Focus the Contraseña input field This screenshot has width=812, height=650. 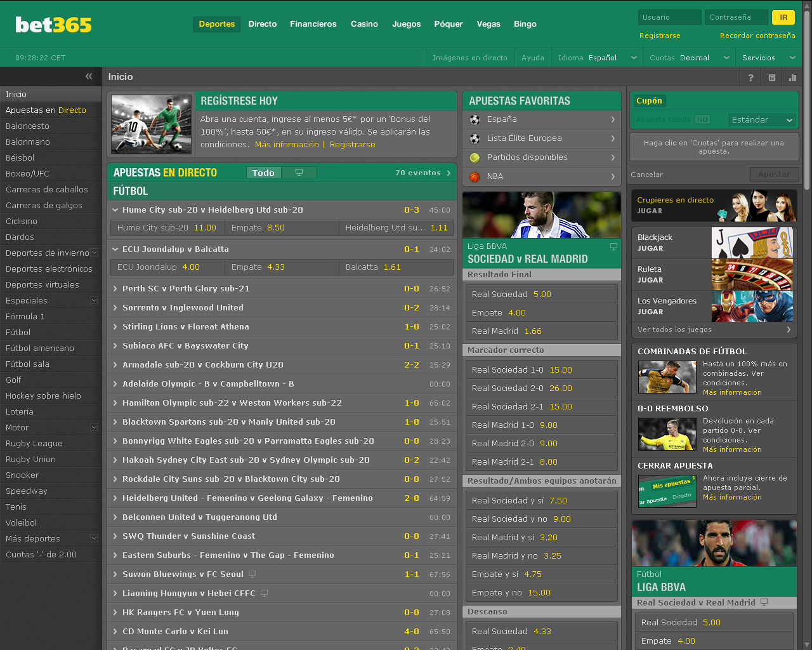click(737, 18)
